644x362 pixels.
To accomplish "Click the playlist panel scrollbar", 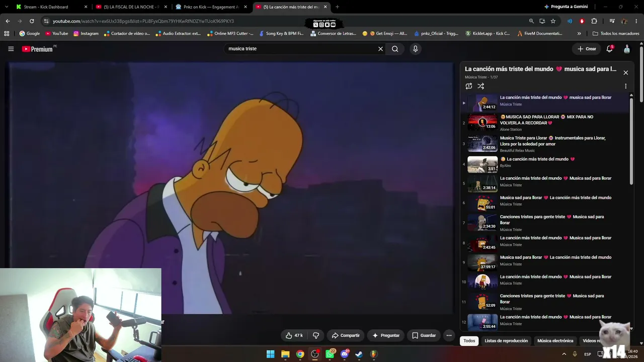I will [x=631, y=141].
